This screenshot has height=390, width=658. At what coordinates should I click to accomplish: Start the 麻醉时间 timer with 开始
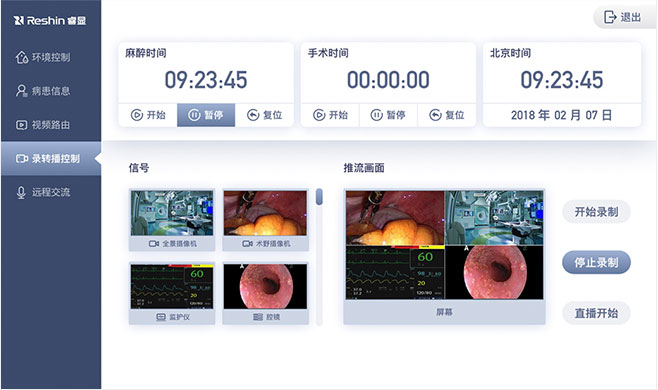tap(148, 115)
